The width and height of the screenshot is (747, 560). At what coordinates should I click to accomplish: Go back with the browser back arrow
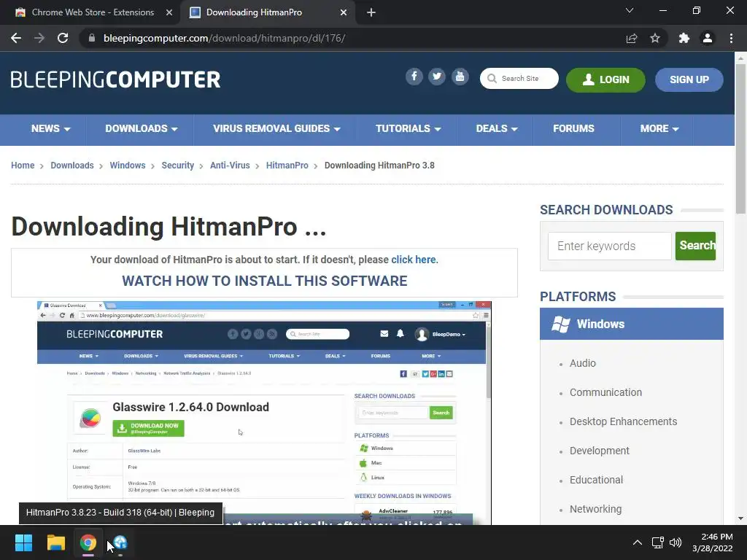click(16, 38)
